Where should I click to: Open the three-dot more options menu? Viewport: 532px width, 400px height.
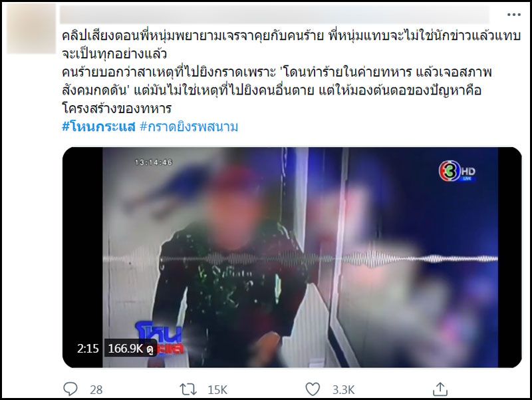[513, 15]
